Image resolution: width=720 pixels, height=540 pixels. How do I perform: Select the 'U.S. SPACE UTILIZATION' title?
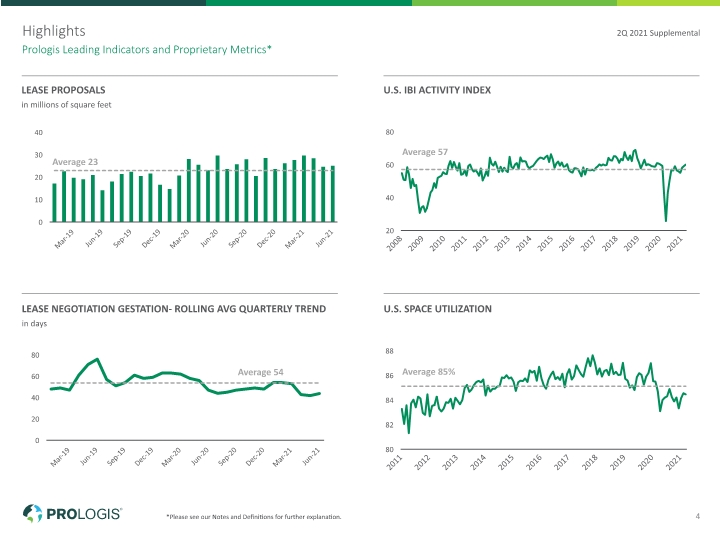[x=438, y=309]
